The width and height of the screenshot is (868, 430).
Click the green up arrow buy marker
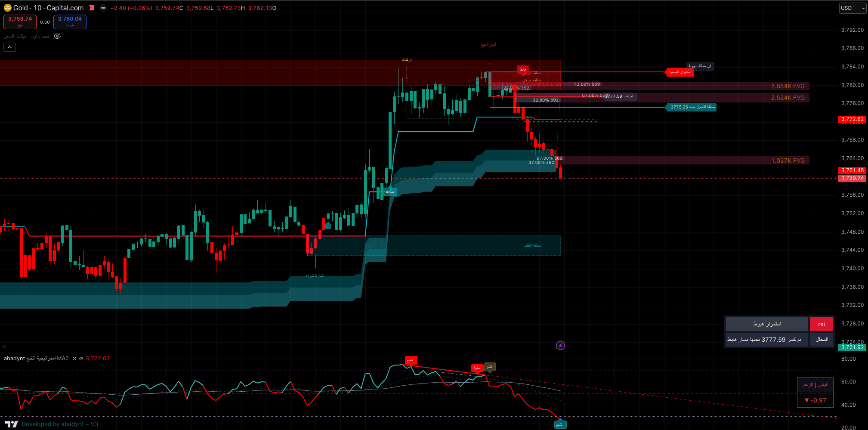tap(328, 226)
